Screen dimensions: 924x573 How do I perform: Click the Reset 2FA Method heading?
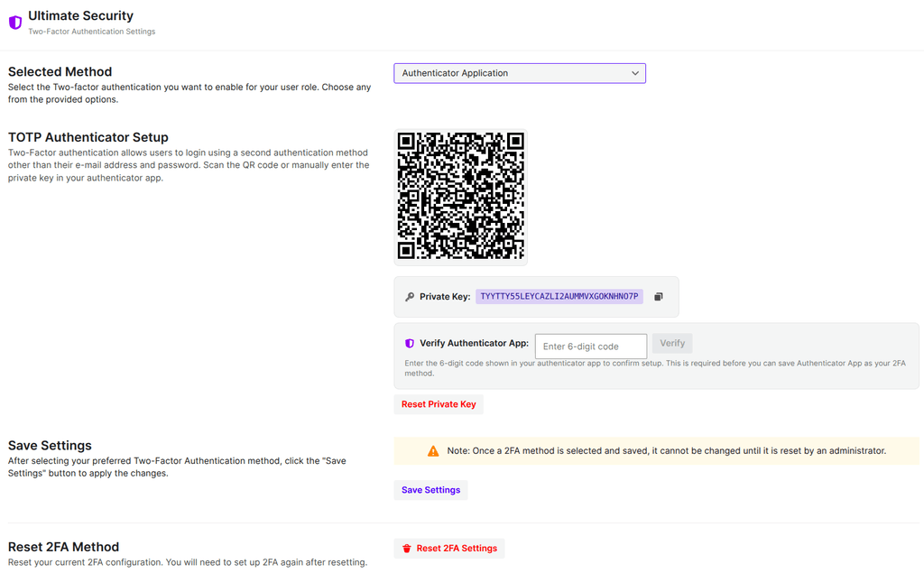(x=64, y=547)
